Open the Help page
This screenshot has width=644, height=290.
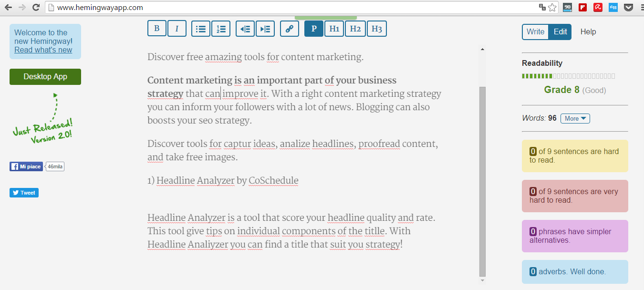tap(588, 32)
